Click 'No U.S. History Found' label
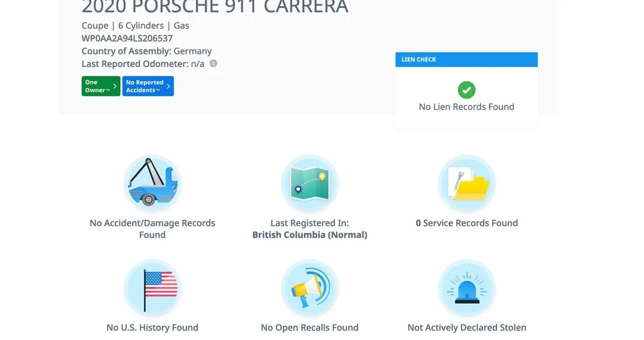 (x=152, y=327)
